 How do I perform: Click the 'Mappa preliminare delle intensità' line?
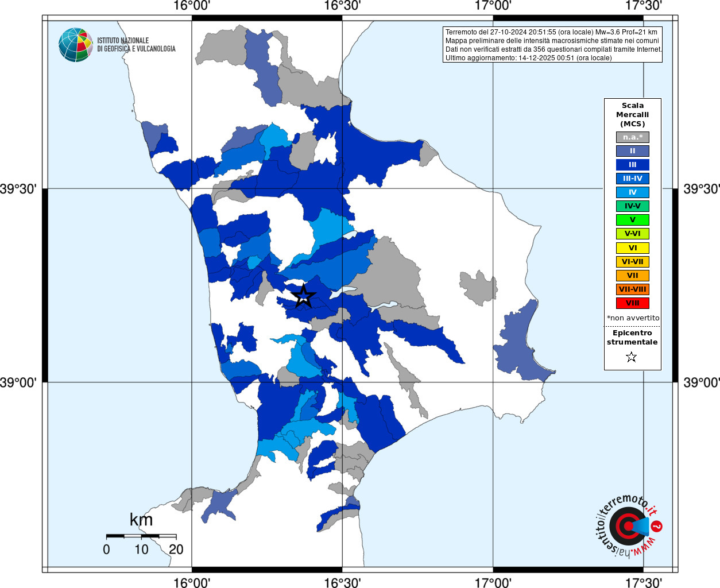tap(552, 41)
